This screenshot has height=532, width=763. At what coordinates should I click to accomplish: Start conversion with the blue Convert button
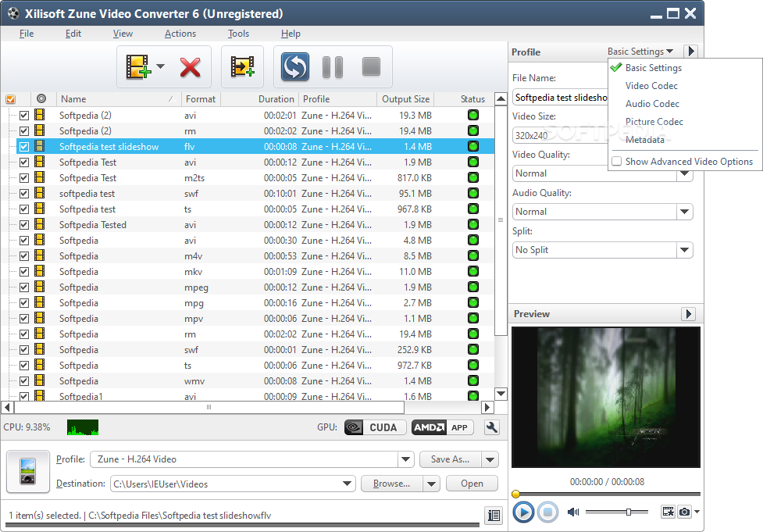pos(294,66)
